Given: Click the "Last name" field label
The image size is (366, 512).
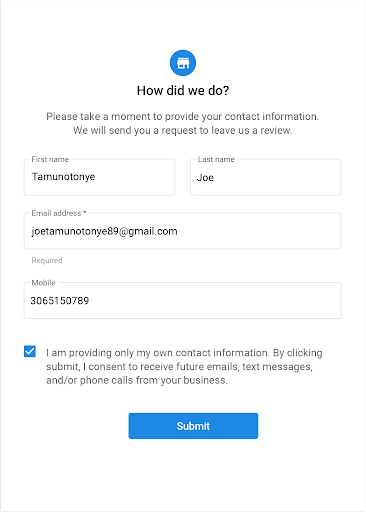Looking at the screenshot, I should pyautogui.click(x=216, y=159).
